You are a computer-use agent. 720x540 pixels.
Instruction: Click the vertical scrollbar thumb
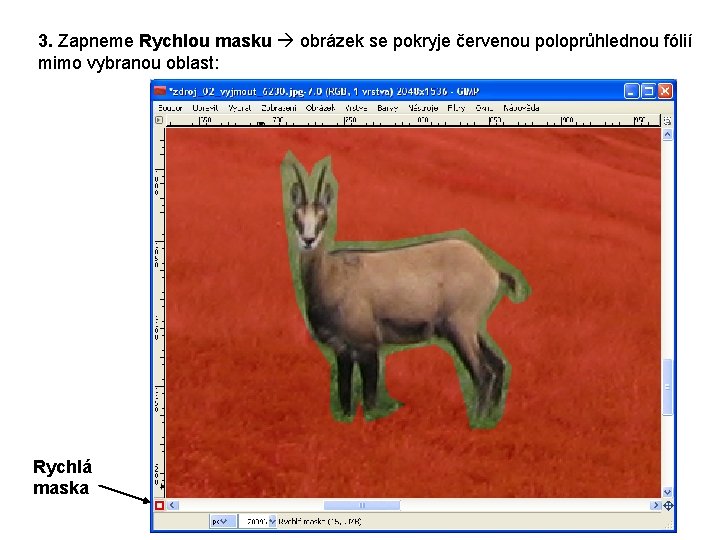[x=667, y=387]
